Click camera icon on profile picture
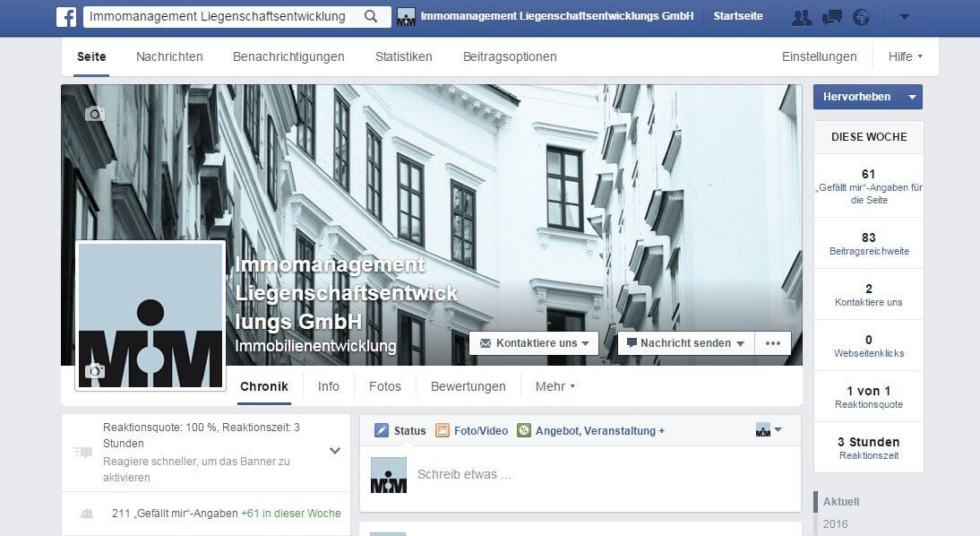The image size is (980, 536). pyautogui.click(x=95, y=371)
